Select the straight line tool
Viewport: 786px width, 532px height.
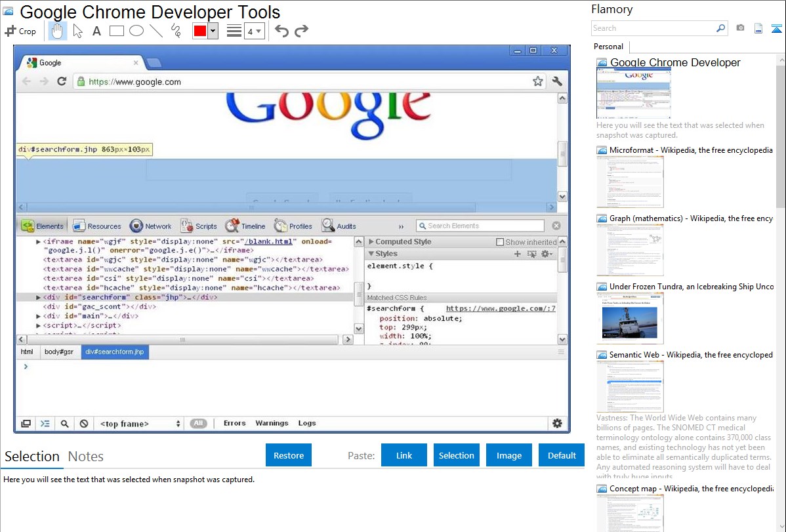point(156,31)
